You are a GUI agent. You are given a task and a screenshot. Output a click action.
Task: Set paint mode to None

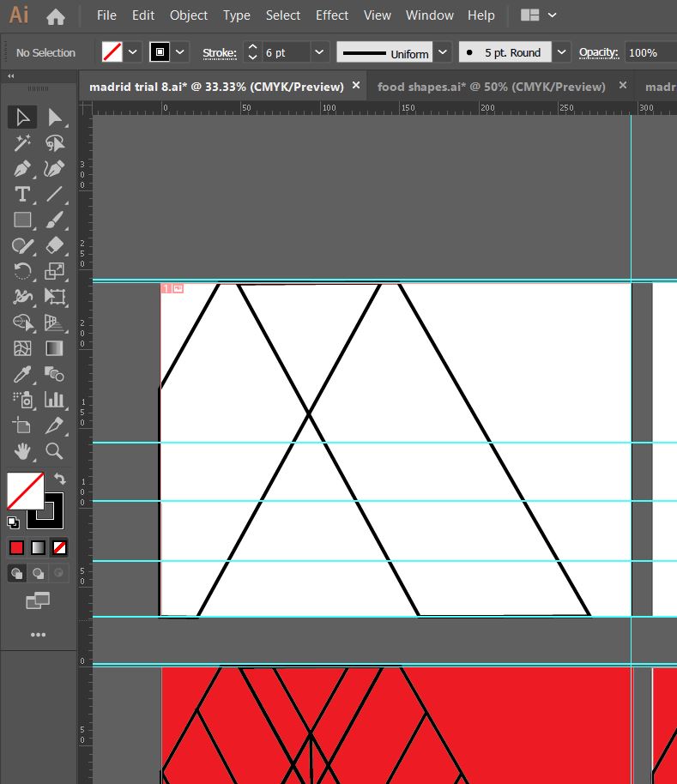point(59,547)
